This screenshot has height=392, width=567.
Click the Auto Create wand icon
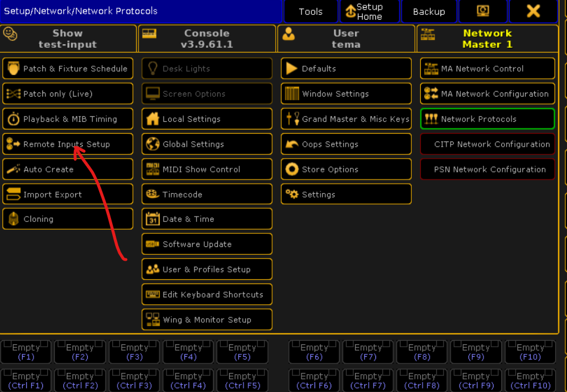tap(13, 169)
